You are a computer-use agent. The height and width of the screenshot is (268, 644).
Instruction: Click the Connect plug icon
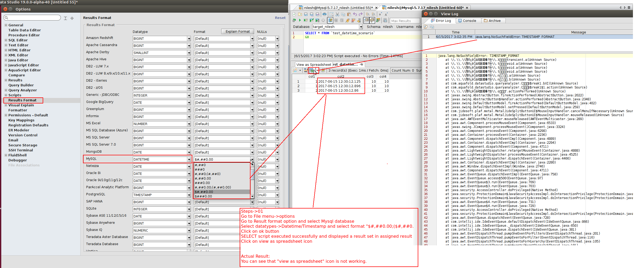[347, 20]
